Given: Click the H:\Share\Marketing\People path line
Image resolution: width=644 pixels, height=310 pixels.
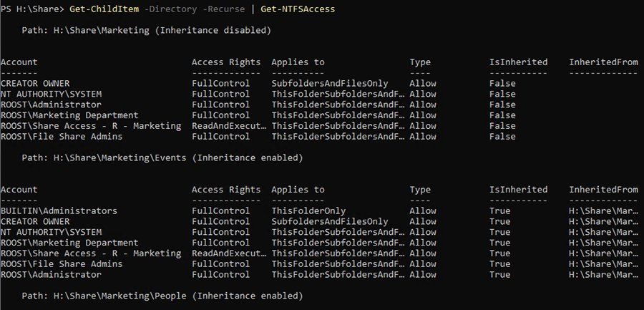Looking at the screenshot, I should point(162,296).
